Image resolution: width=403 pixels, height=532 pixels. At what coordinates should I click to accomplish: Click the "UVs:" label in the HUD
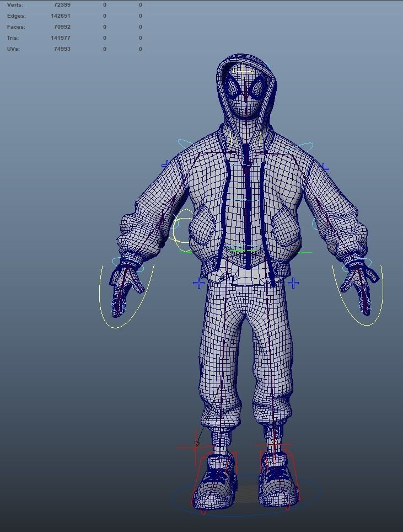13,49
